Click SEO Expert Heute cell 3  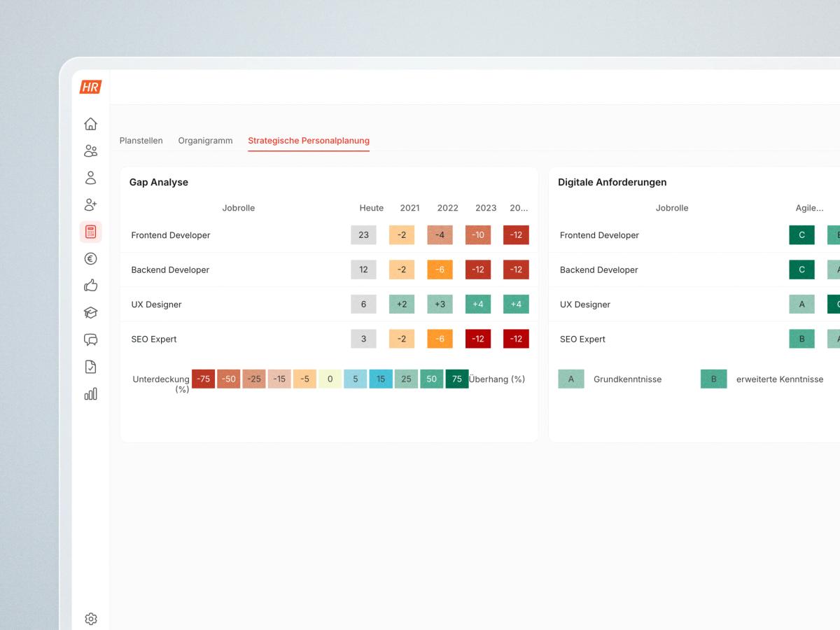click(x=363, y=339)
